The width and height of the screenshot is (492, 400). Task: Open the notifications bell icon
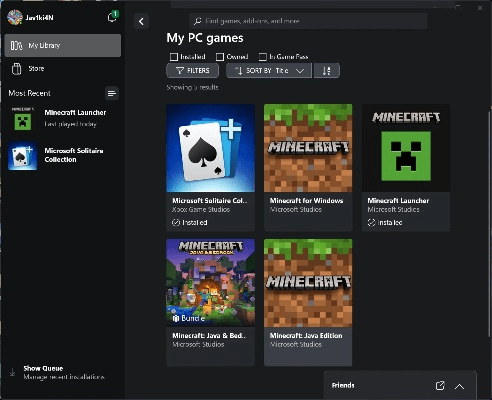112,17
